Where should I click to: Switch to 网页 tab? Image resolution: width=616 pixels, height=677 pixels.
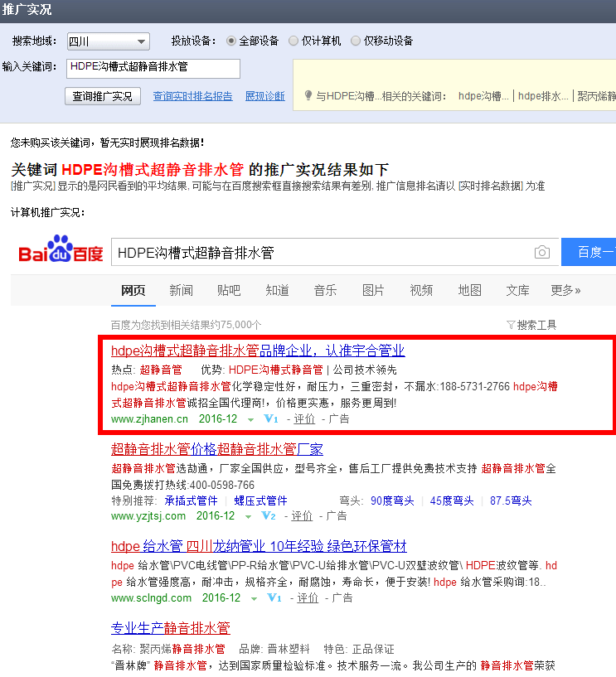[x=133, y=290]
